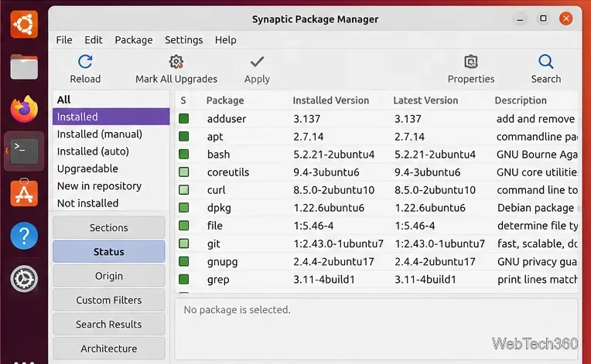The width and height of the screenshot is (591, 364).
Task: Click the Search magnifier icon
Action: 546,61
